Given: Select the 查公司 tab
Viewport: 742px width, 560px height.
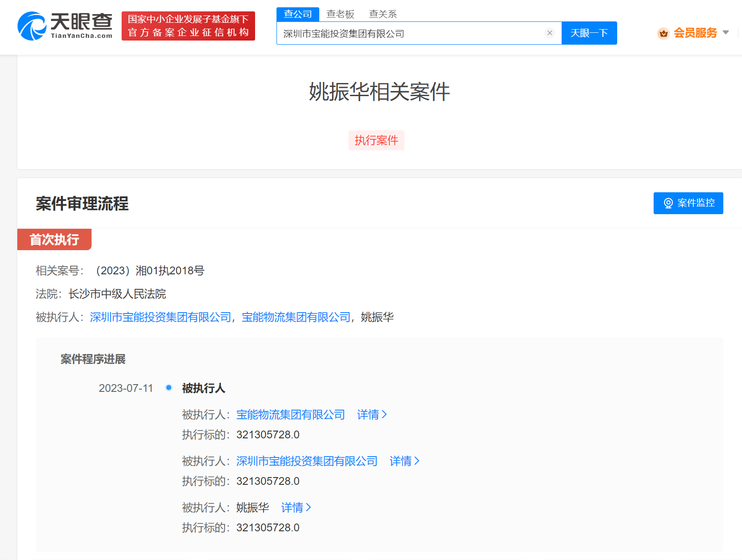Looking at the screenshot, I should pyautogui.click(x=297, y=14).
